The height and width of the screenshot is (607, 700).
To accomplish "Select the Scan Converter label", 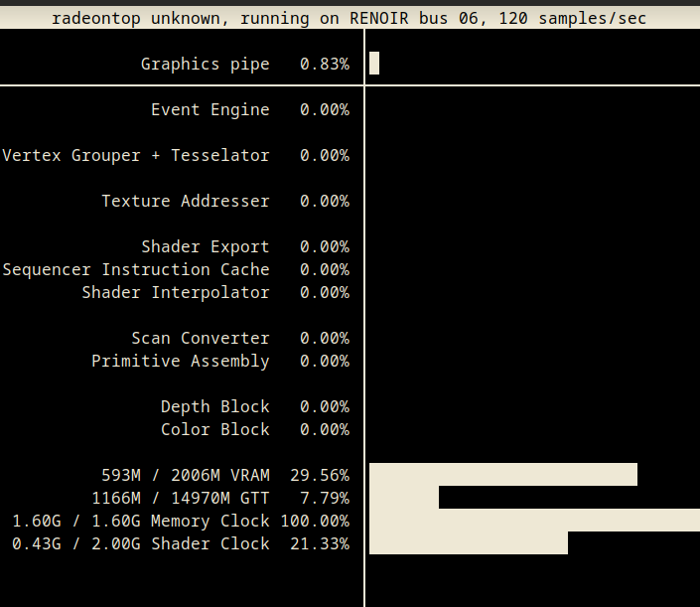I will tap(201, 338).
